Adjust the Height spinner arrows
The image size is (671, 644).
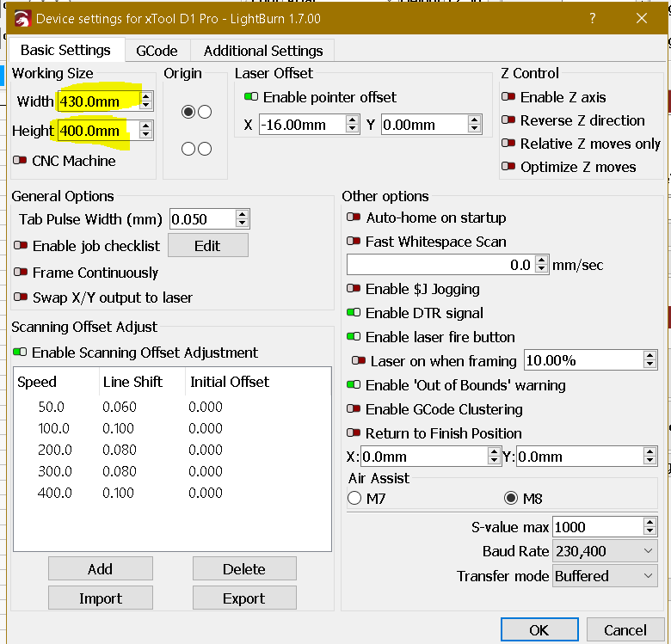click(x=146, y=131)
